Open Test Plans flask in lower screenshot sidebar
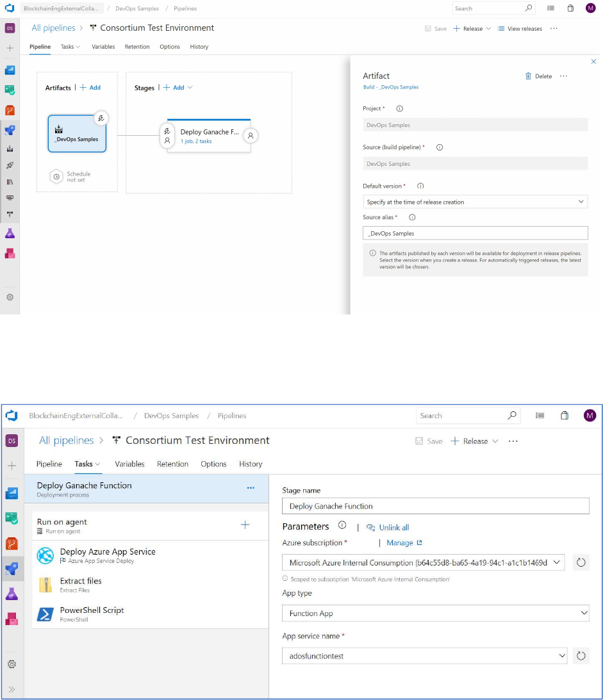603x700 pixels. 12,594
